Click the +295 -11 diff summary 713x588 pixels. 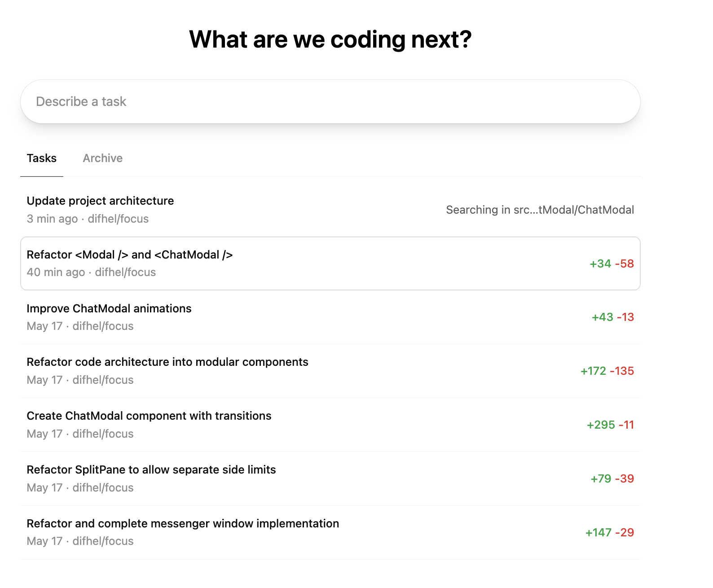(610, 425)
